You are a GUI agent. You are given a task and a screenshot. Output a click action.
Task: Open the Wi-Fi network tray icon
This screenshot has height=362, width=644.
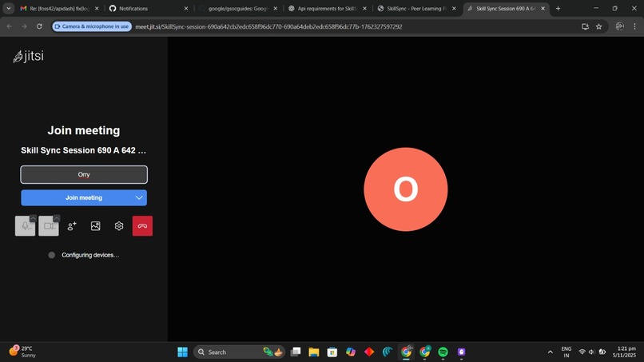point(582,352)
